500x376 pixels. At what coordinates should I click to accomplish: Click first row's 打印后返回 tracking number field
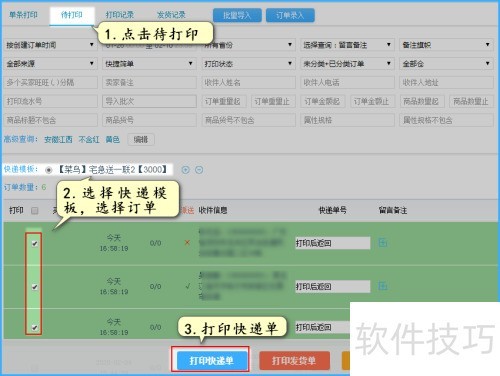pyautogui.click(x=332, y=243)
